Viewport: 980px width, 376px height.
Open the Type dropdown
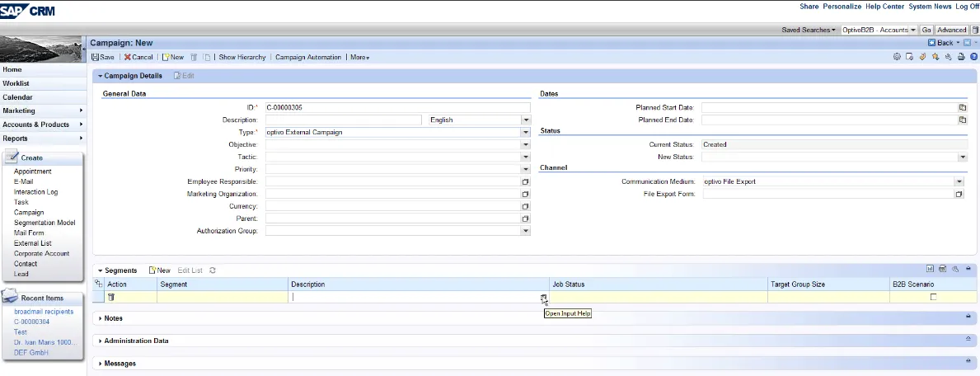[526, 132]
